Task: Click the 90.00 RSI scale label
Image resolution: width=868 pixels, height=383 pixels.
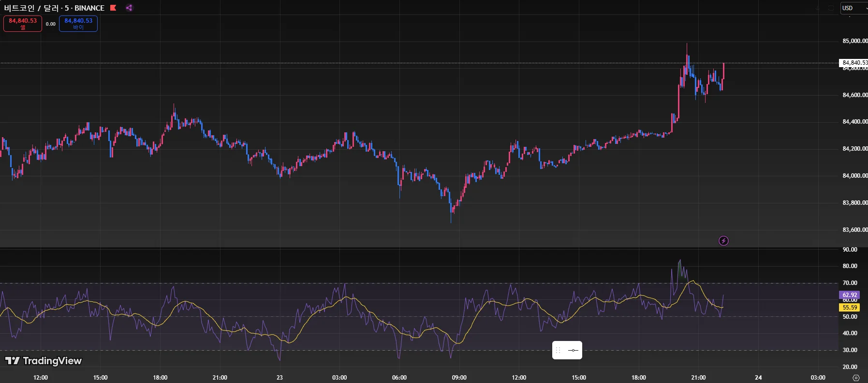Action: pos(850,250)
